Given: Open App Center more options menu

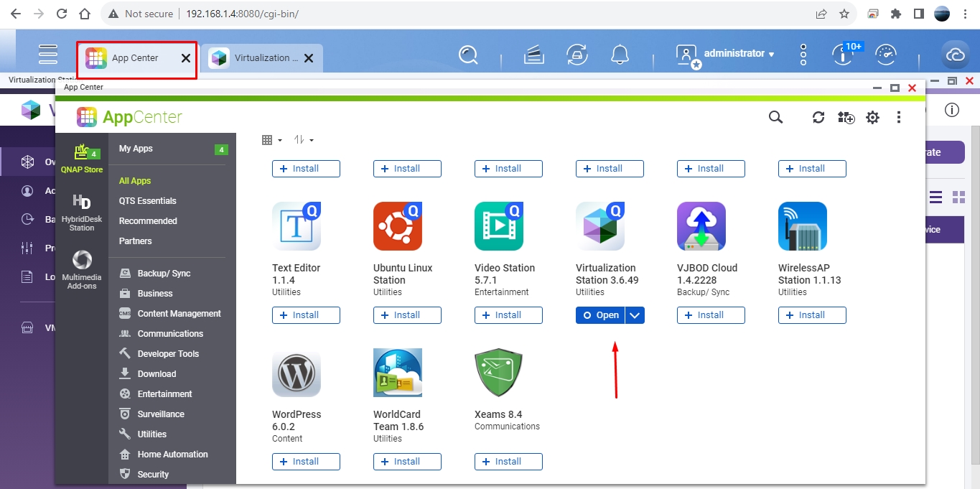Looking at the screenshot, I should (x=899, y=117).
